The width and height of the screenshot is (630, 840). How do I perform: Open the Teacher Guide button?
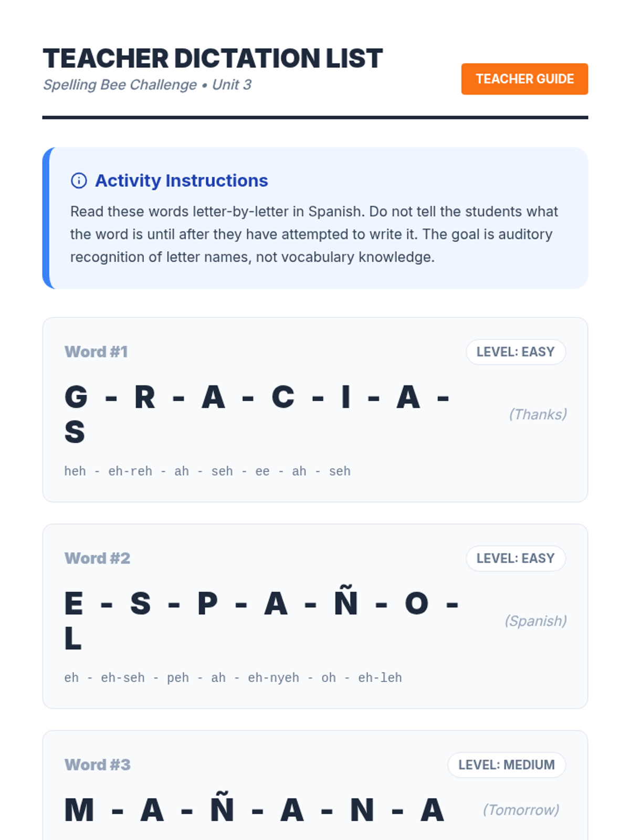pyautogui.click(x=524, y=79)
